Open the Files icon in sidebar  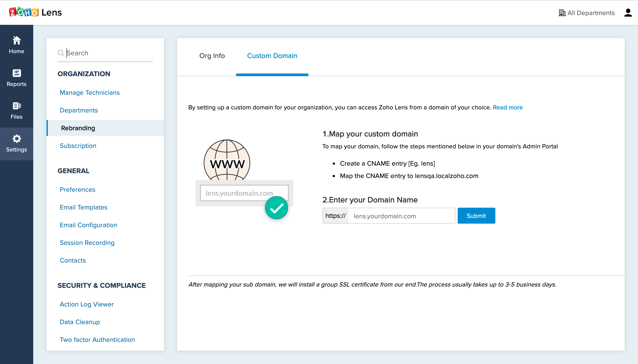[17, 106]
